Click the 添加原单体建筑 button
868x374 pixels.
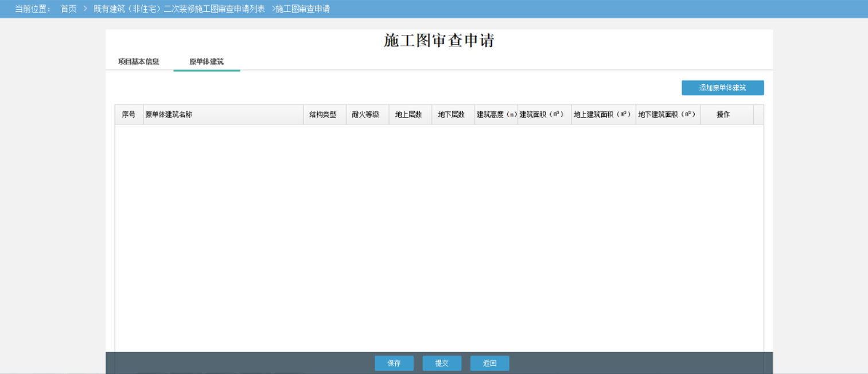click(x=723, y=87)
